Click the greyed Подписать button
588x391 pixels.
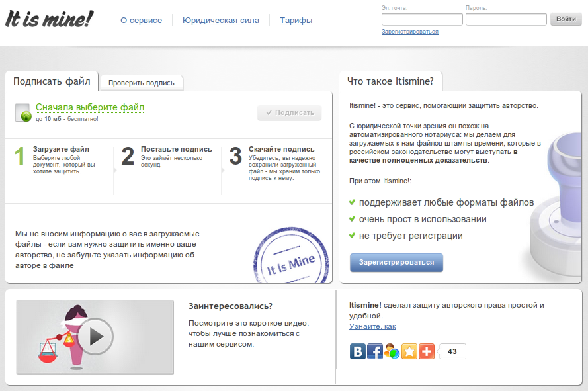(290, 112)
